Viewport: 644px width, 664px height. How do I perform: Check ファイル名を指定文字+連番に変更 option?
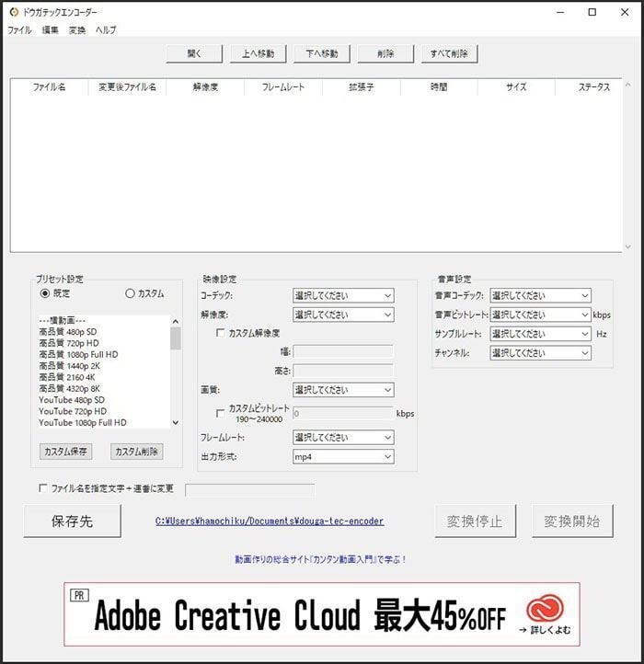tap(43, 488)
